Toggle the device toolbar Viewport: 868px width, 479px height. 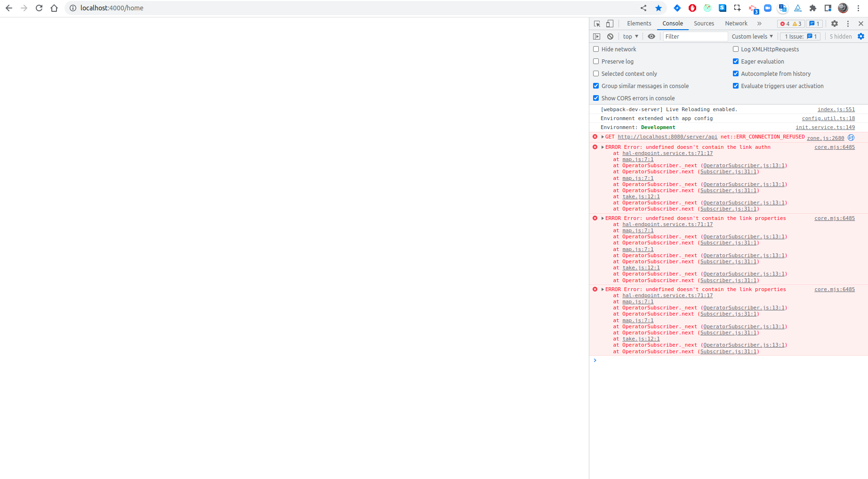coord(609,24)
